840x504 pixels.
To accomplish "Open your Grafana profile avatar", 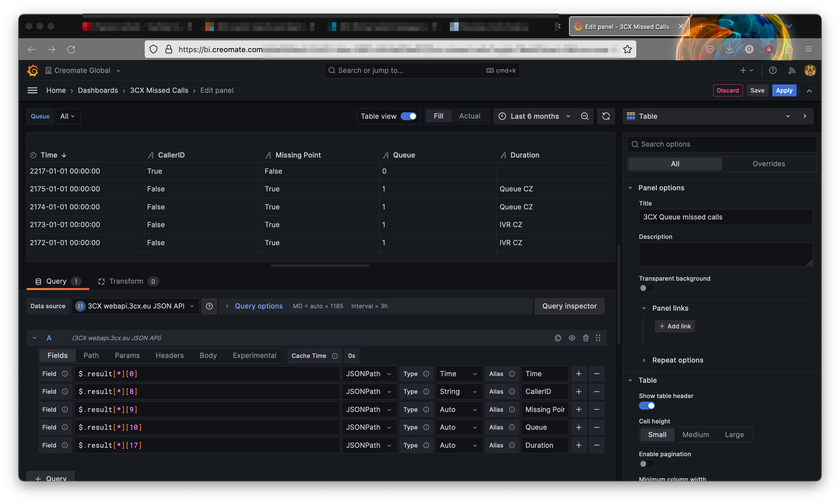I will click(810, 70).
